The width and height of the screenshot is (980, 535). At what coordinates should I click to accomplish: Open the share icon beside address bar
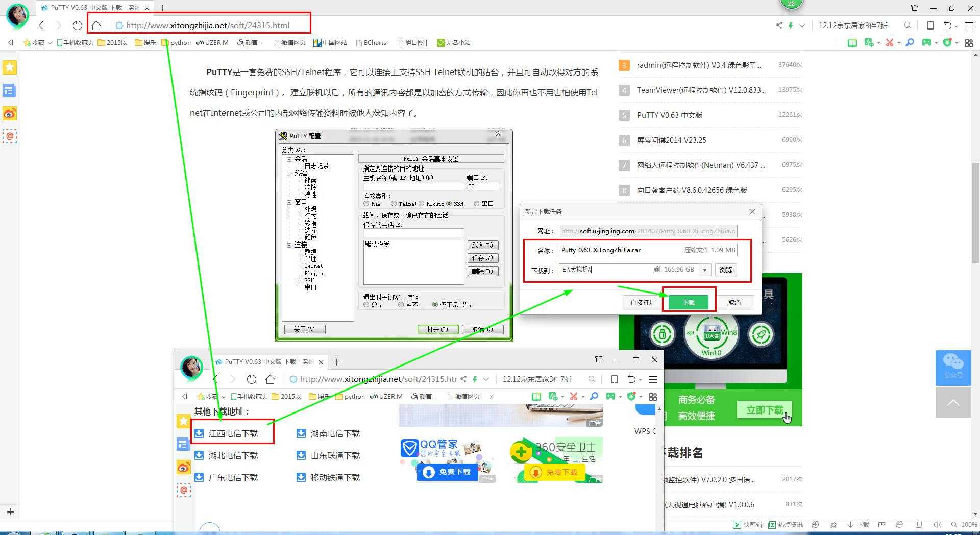[779, 25]
